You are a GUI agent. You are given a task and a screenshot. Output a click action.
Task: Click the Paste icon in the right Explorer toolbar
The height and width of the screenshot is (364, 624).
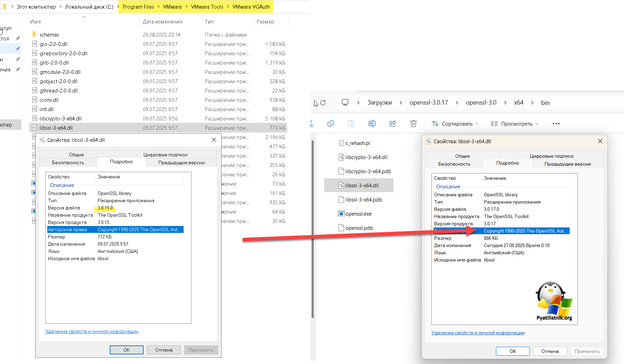pos(351,124)
